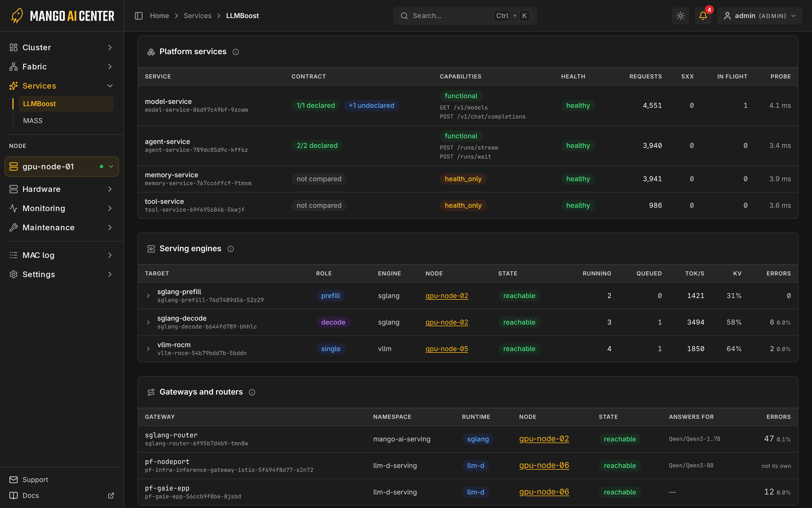The height and width of the screenshot is (508, 812).
Task: Switch theme with the sun icon
Action: point(680,16)
